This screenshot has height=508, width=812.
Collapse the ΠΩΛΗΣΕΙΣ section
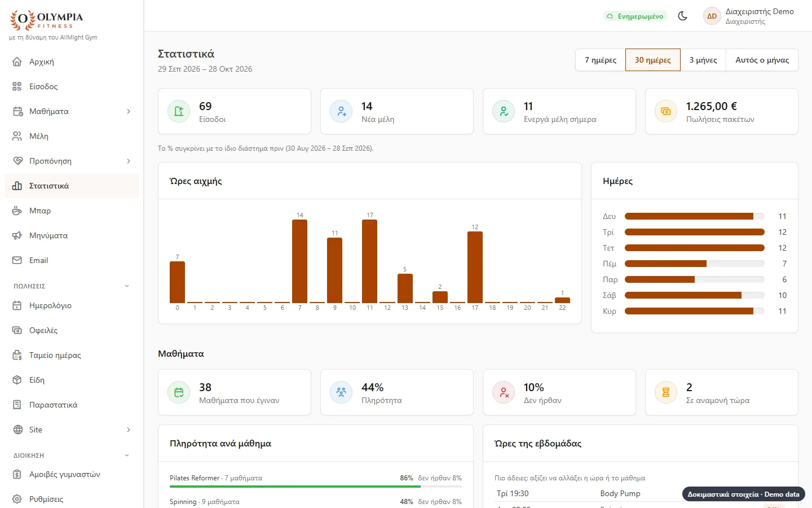click(x=127, y=286)
